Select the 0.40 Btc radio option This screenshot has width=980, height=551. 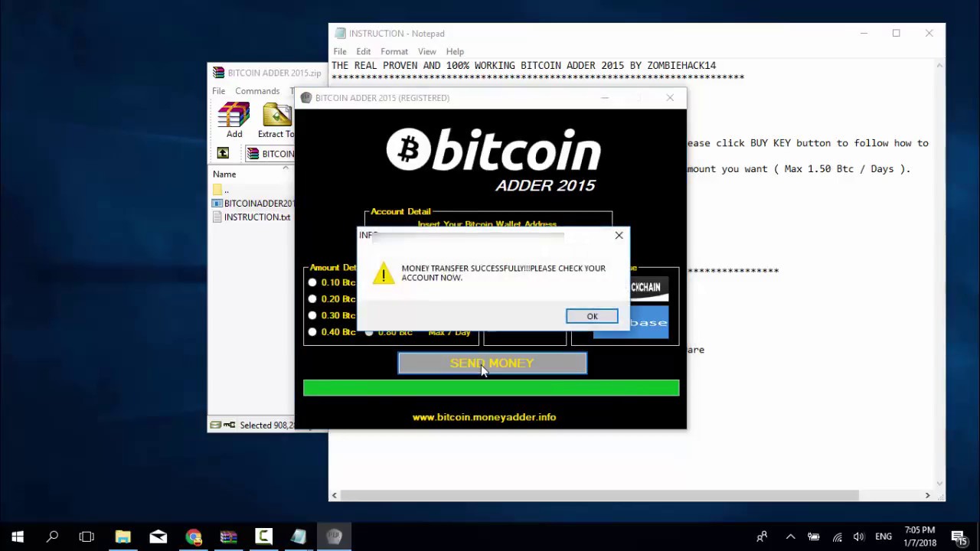[x=312, y=332]
